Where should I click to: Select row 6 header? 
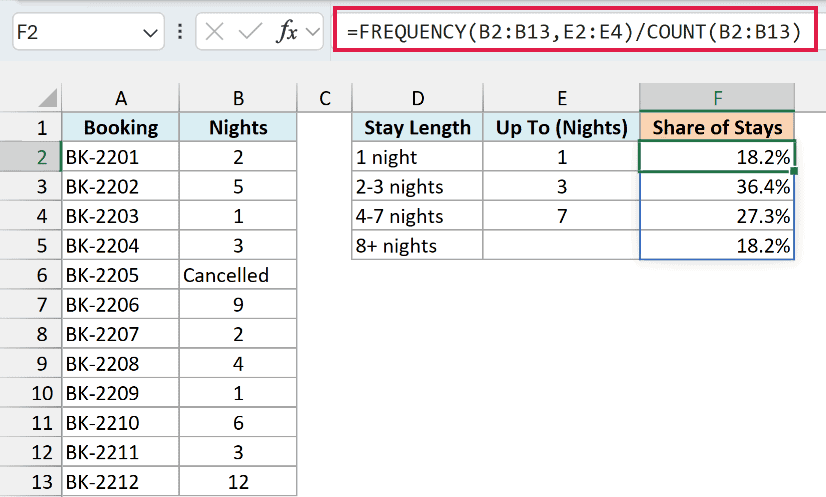click(31, 275)
